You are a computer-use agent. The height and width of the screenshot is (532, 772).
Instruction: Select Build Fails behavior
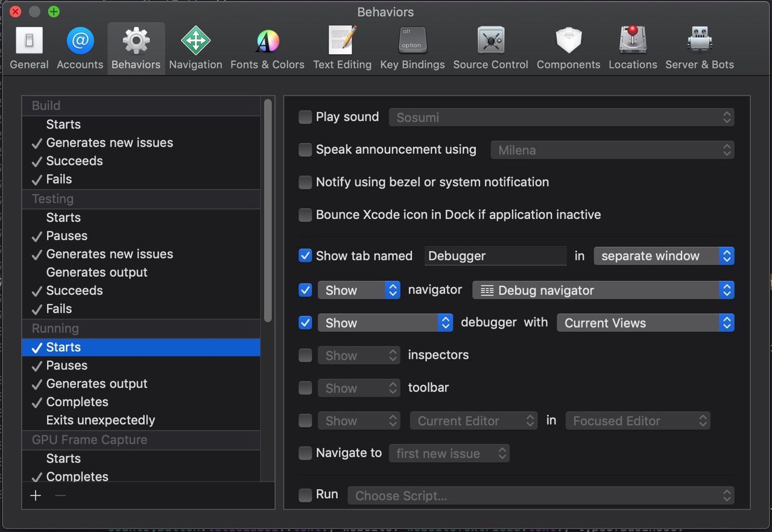[x=141, y=179]
